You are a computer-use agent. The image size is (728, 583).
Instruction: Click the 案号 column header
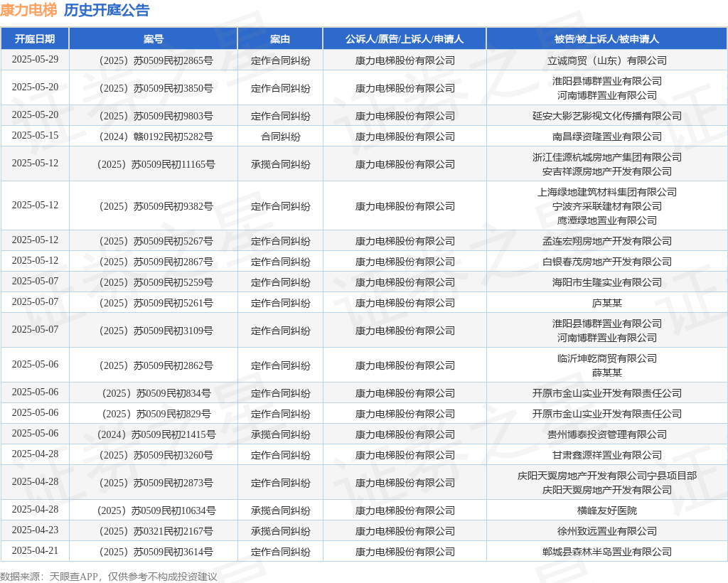tap(154, 39)
